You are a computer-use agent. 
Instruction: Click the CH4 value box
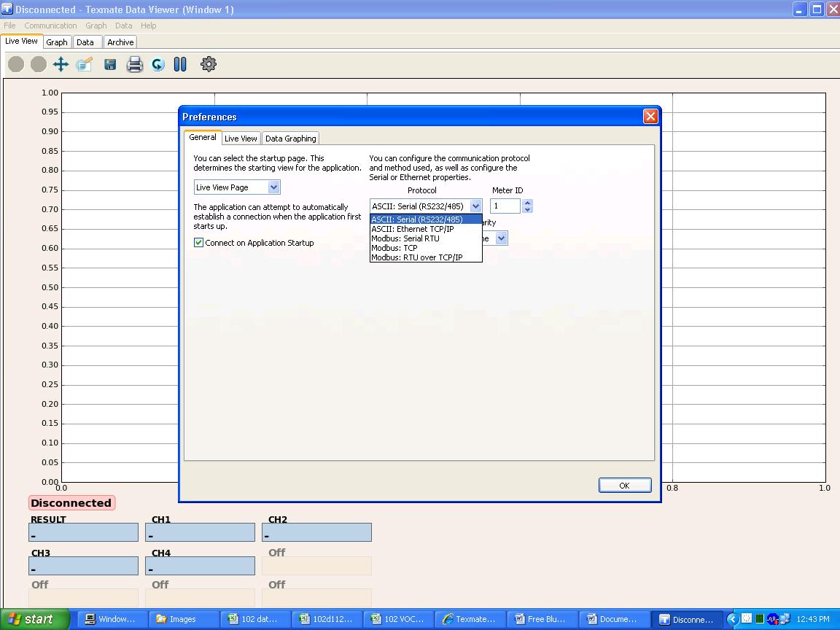(x=201, y=566)
